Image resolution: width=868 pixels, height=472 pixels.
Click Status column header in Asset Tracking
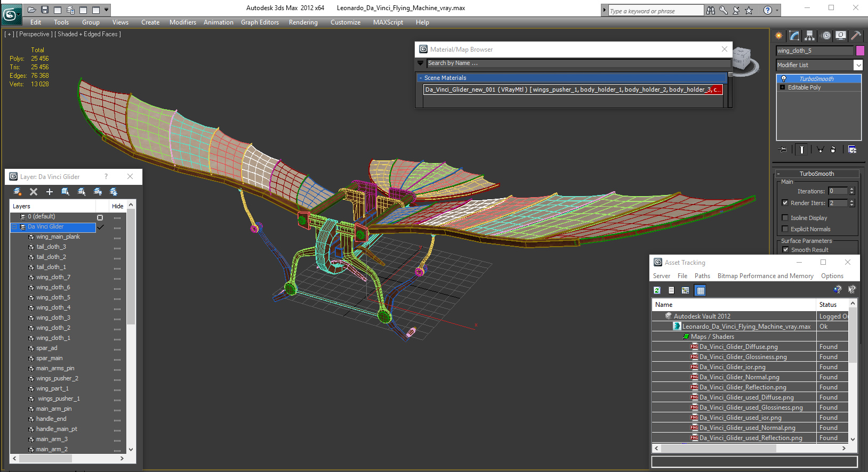832,305
